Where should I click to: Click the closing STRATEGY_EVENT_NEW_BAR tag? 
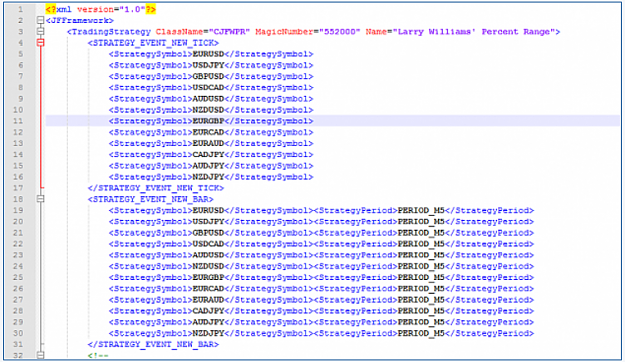pos(153,344)
